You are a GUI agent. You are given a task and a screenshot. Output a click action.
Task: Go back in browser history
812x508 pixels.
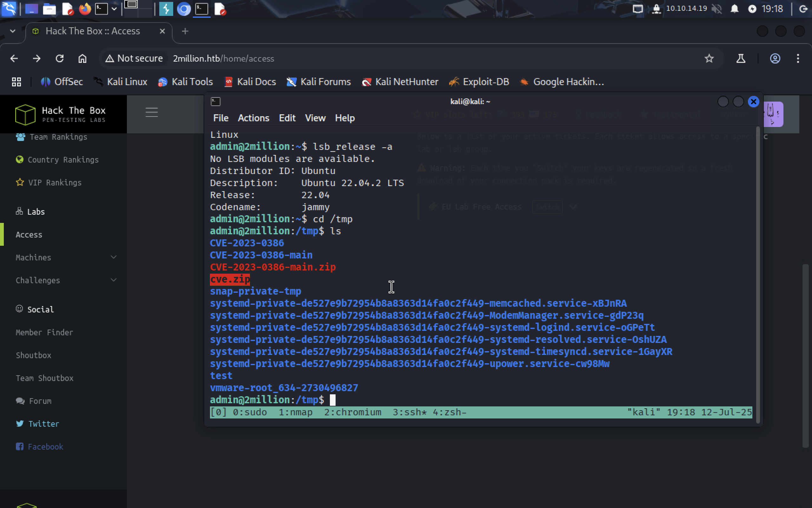pyautogui.click(x=14, y=58)
